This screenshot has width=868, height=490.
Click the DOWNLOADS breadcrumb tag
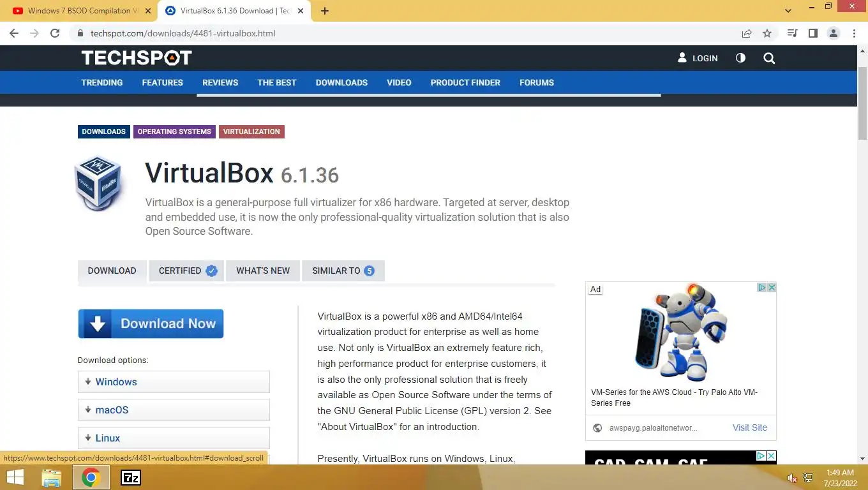104,131
